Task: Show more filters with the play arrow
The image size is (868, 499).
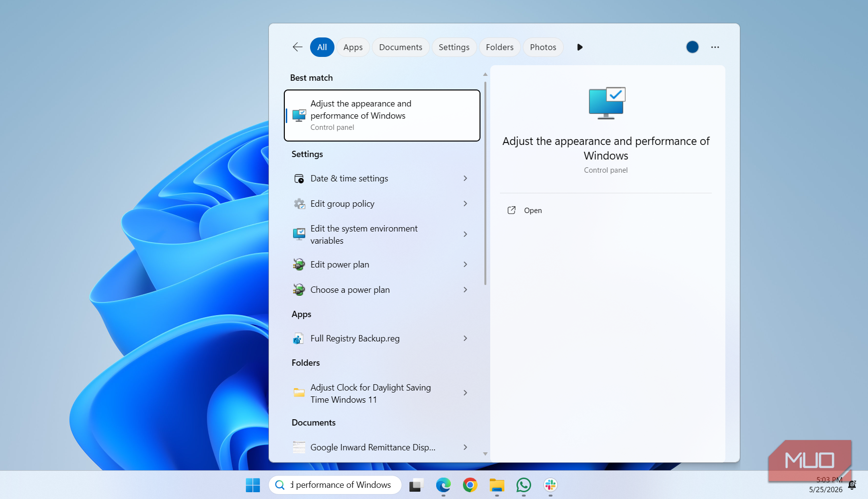Action: coord(580,47)
